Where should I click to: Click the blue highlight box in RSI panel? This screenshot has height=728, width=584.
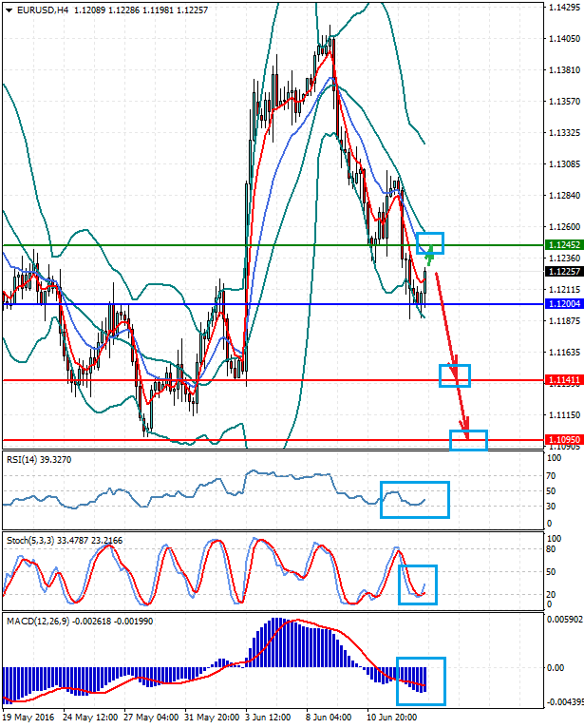pos(414,500)
